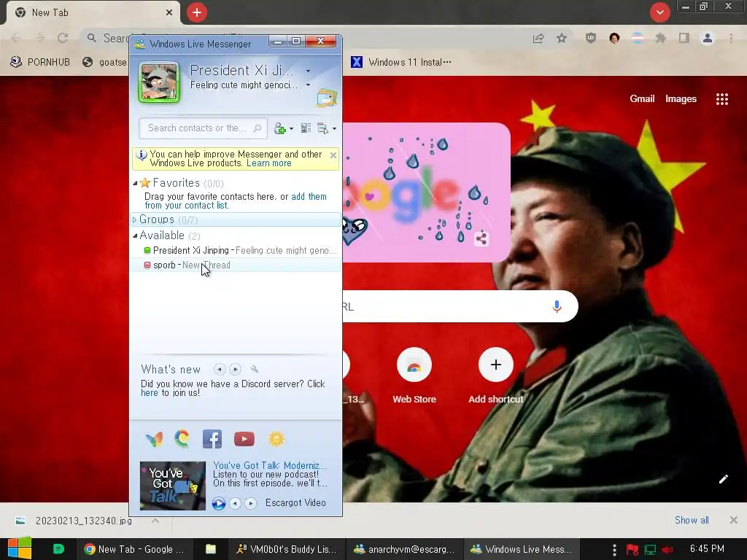Image resolution: width=747 pixels, height=560 pixels.
Task: Click the add them favorites link
Action: coord(309,197)
